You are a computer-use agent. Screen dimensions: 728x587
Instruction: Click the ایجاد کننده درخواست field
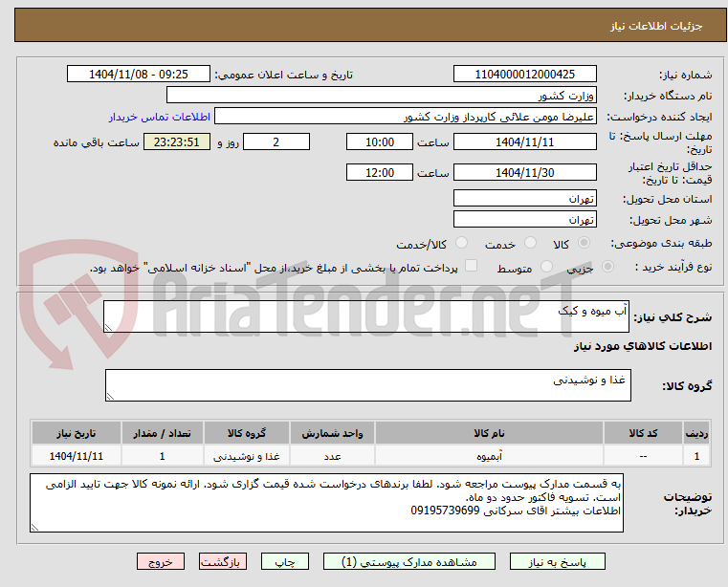click(406, 117)
